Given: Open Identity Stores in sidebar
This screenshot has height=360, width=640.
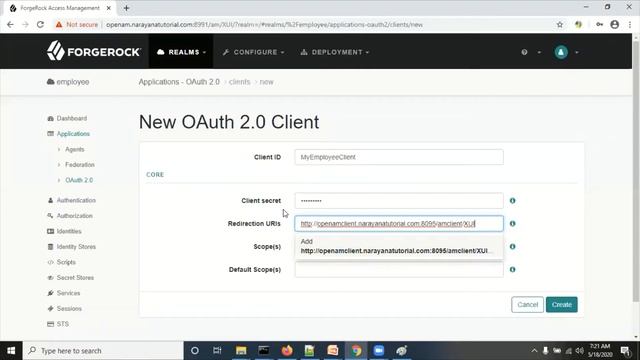Looking at the screenshot, I should point(76,247).
